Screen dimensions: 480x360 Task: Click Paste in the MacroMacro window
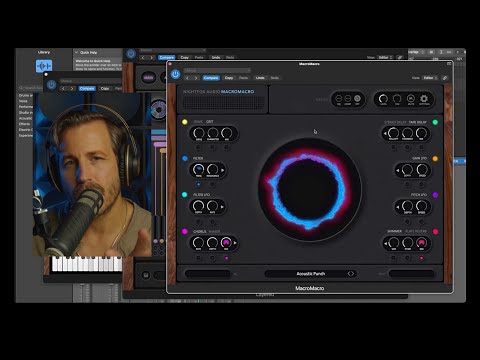(x=243, y=78)
